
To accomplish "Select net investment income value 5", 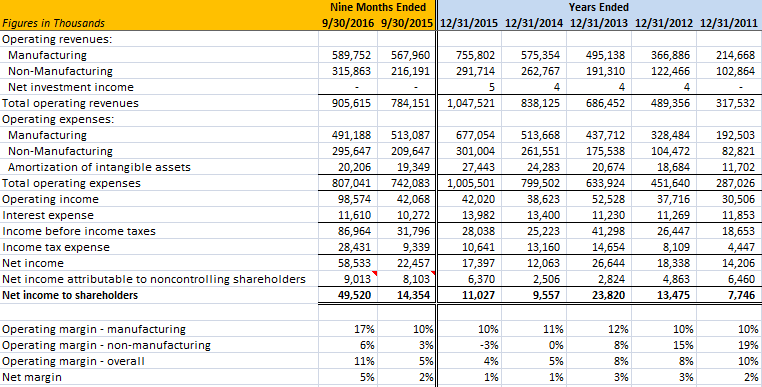I will 492,87.
